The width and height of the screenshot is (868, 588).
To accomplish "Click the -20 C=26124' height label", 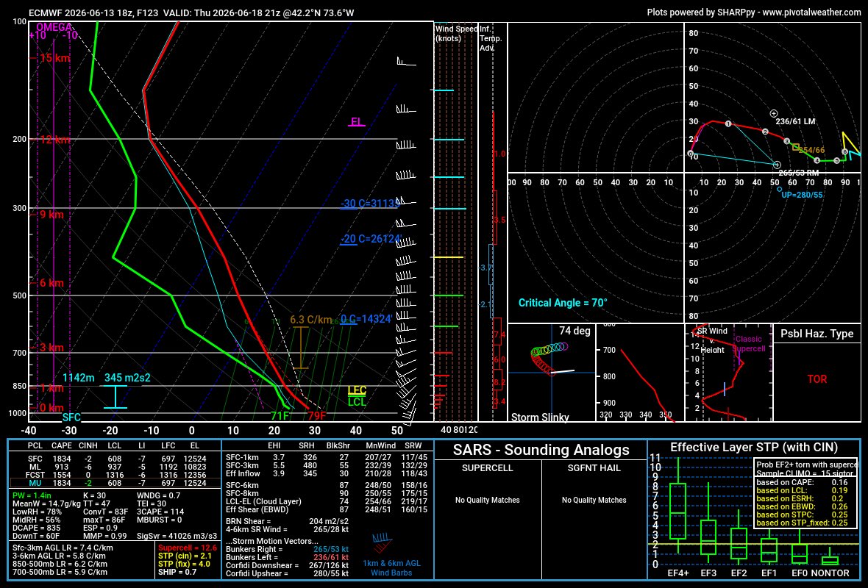I will coord(370,239).
